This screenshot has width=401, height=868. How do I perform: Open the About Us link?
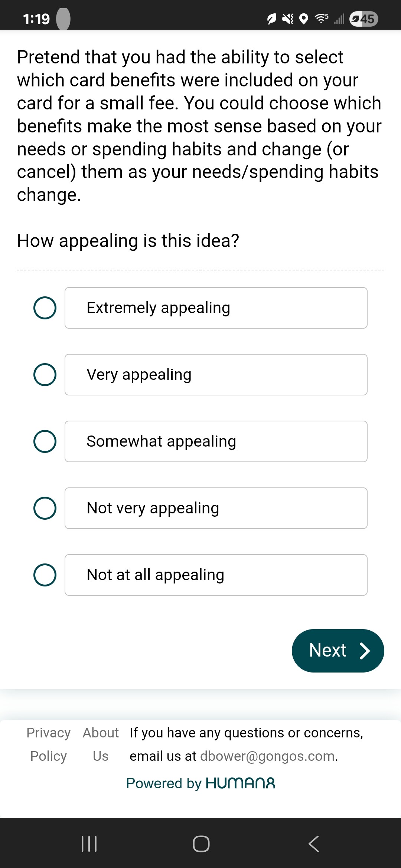(101, 744)
